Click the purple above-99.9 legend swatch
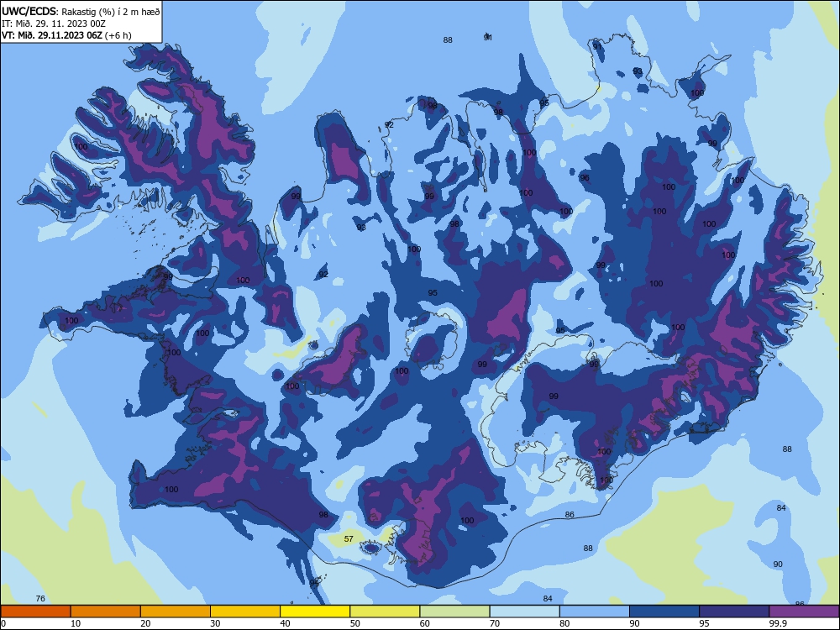 tap(804, 612)
